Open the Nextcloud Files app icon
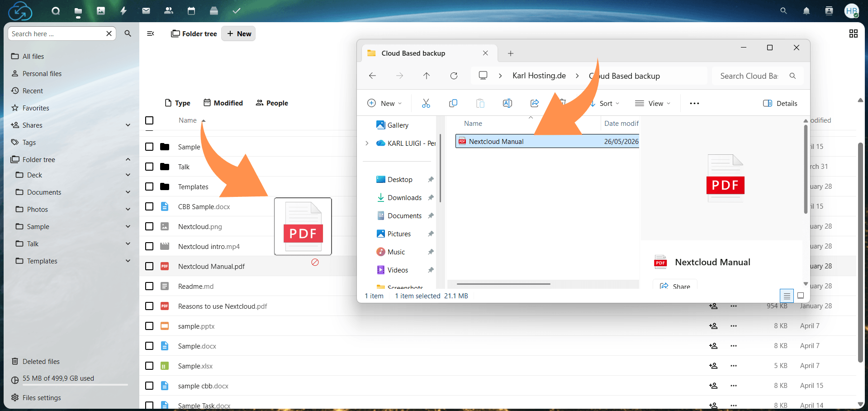Image resolution: width=868 pixels, height=411 pixels. coord(78,11)
